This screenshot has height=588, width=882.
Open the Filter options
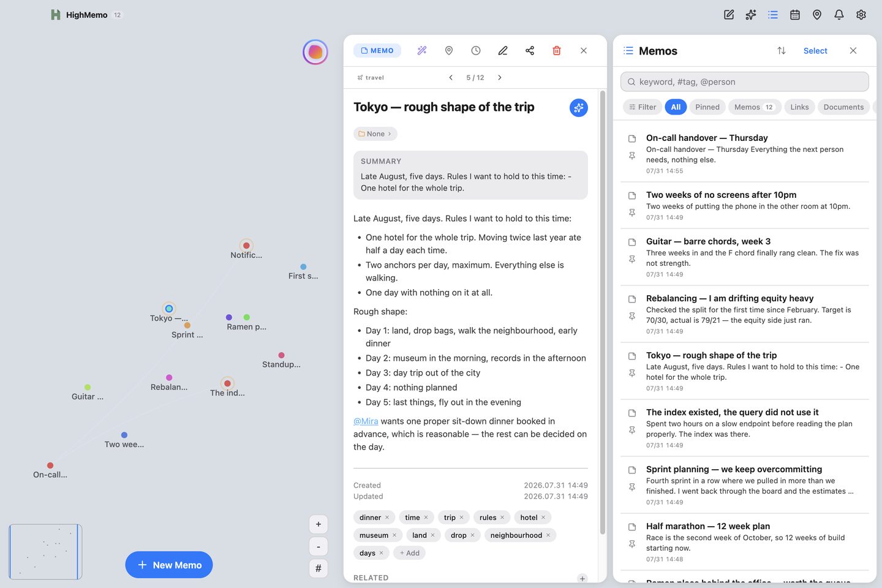[x=642, y=107]
